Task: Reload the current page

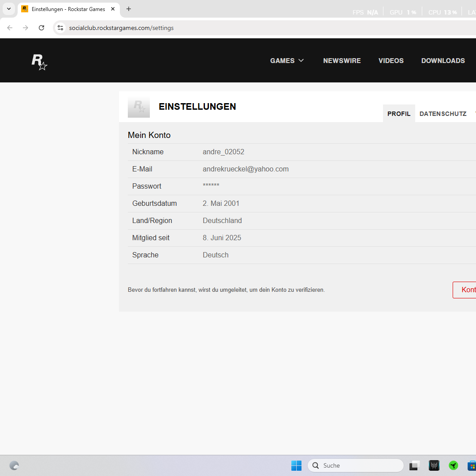Action: coord(41,28)
